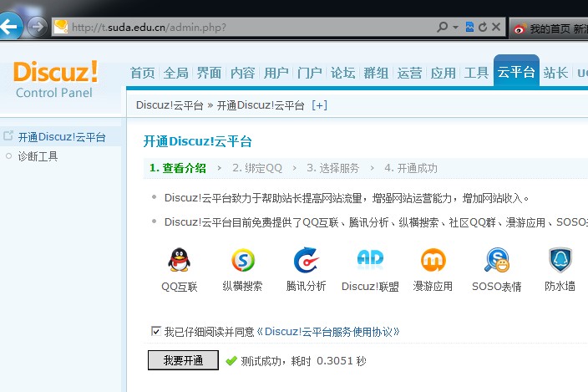The image size is (588, 392).
Task: Click the compatibility view icon
Action: [469, 27]
